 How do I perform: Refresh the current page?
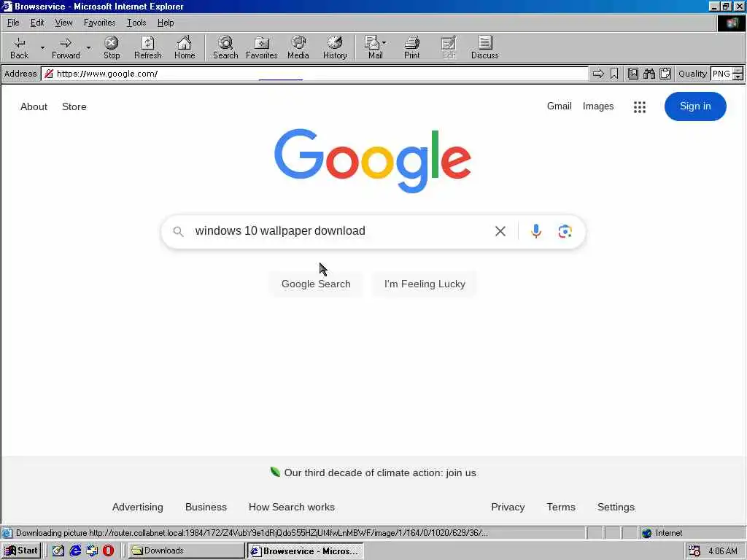coord(147,47)
